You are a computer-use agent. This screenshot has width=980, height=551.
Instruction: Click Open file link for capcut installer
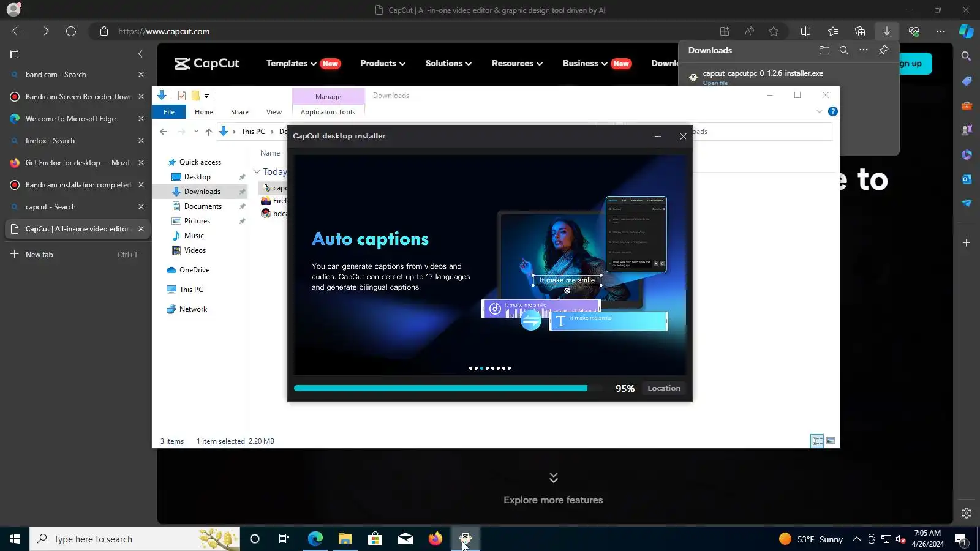[715, 83]
